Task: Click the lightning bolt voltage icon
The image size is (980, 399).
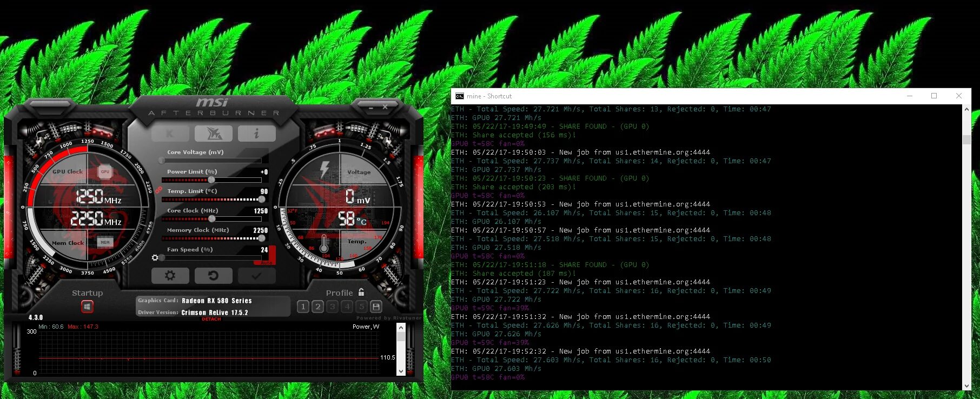Action: (325, 169)
